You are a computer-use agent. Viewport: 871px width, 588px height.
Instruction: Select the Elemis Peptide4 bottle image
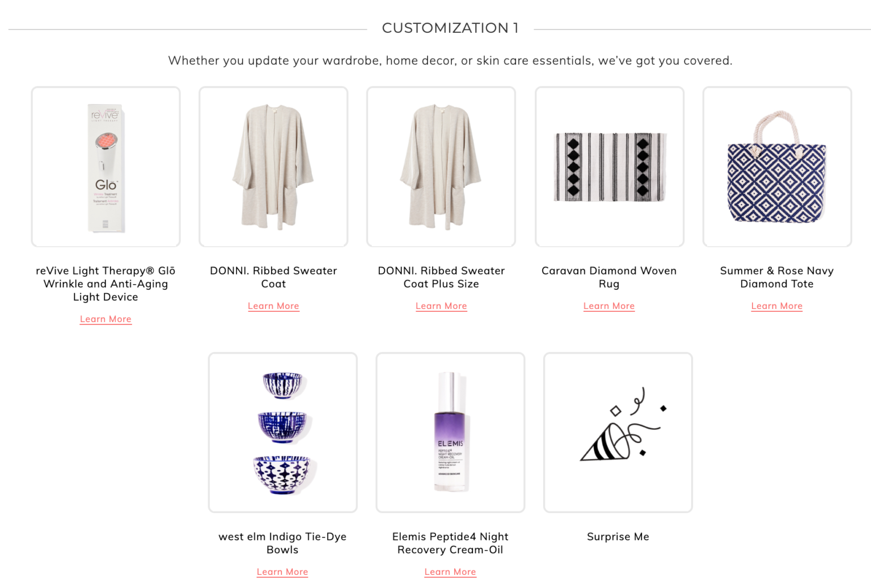450,432
